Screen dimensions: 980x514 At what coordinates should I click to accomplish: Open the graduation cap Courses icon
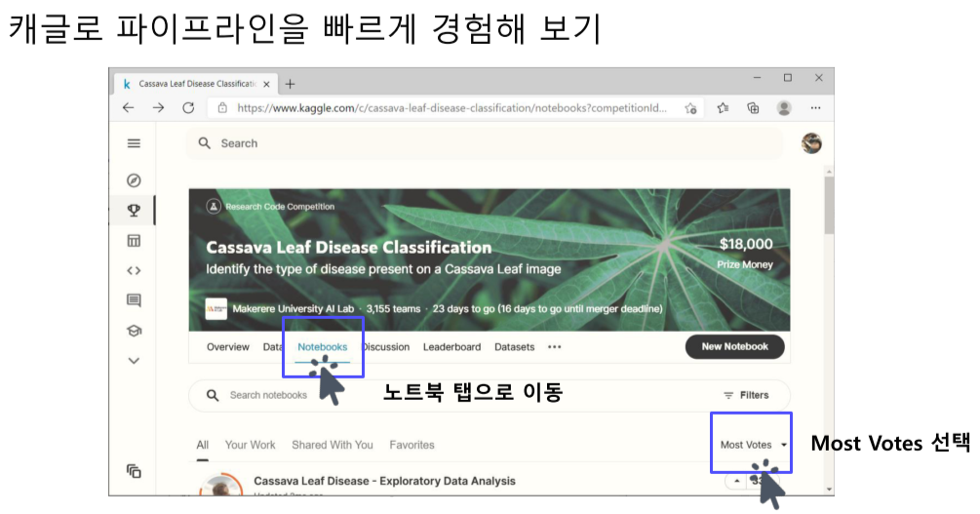(x=134, y=331)
